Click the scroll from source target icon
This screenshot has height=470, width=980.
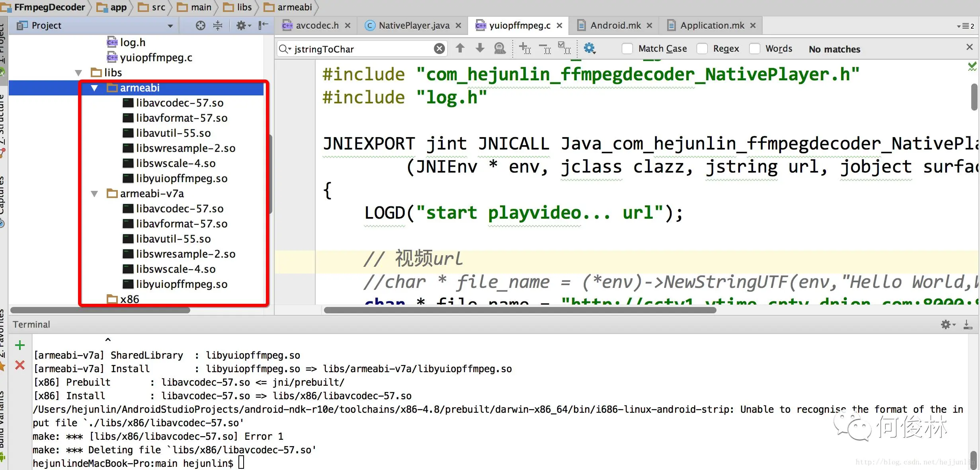click(x=200, y=25)
